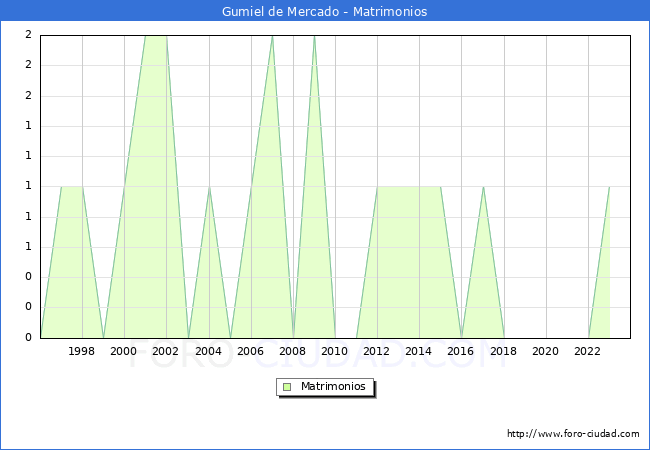Select the 2010 x-axis label
Viewport: 650px width, 450px height.
tap(334, 351)
